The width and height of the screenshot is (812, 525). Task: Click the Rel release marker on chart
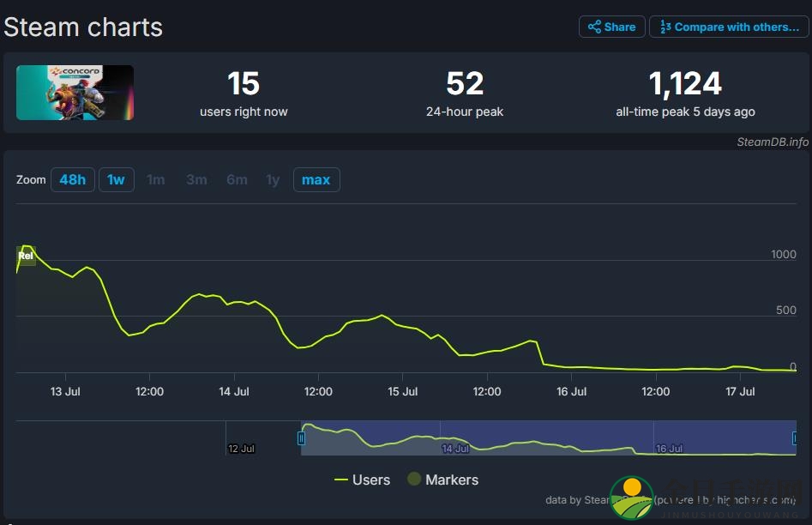point(26,256)
